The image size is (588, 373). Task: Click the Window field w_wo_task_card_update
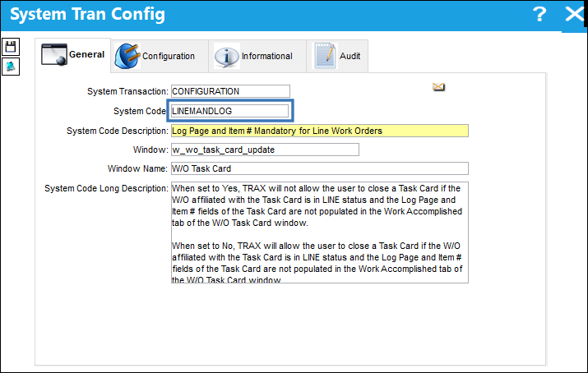(x=265, y=150)
